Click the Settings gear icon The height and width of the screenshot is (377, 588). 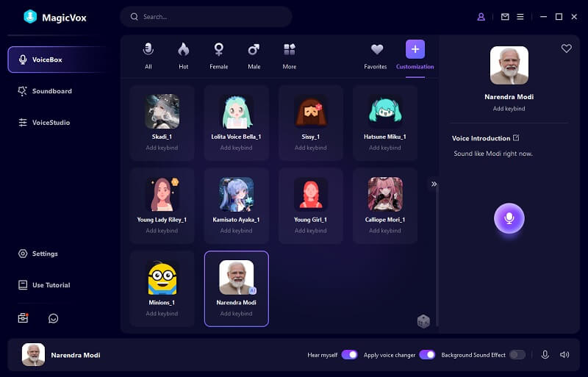pyautogui.click(x=23, y=254)
